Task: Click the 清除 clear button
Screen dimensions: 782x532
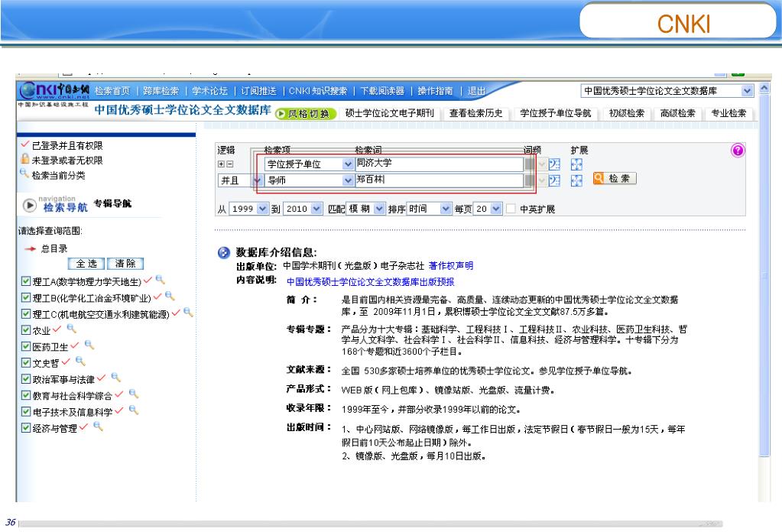Action: (x=125, y=264)
